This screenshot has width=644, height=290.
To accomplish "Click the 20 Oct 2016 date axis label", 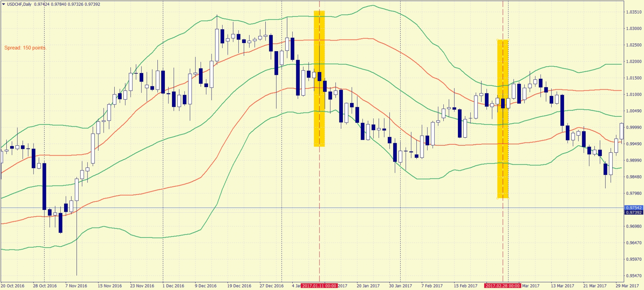I will (x=13, y=286).
